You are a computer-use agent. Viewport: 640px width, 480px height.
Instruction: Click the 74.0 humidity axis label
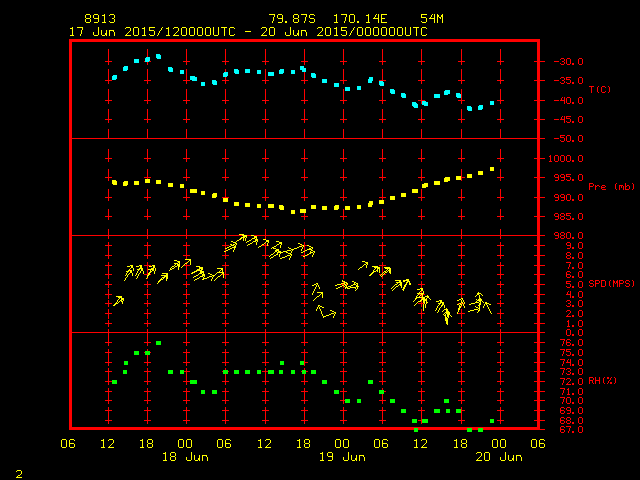[571, 362]
